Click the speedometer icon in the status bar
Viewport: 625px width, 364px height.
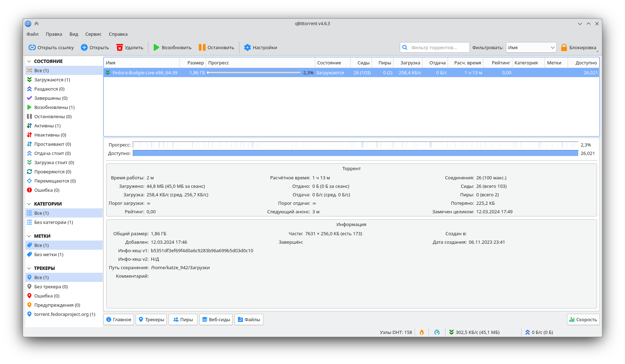point(437,332)
